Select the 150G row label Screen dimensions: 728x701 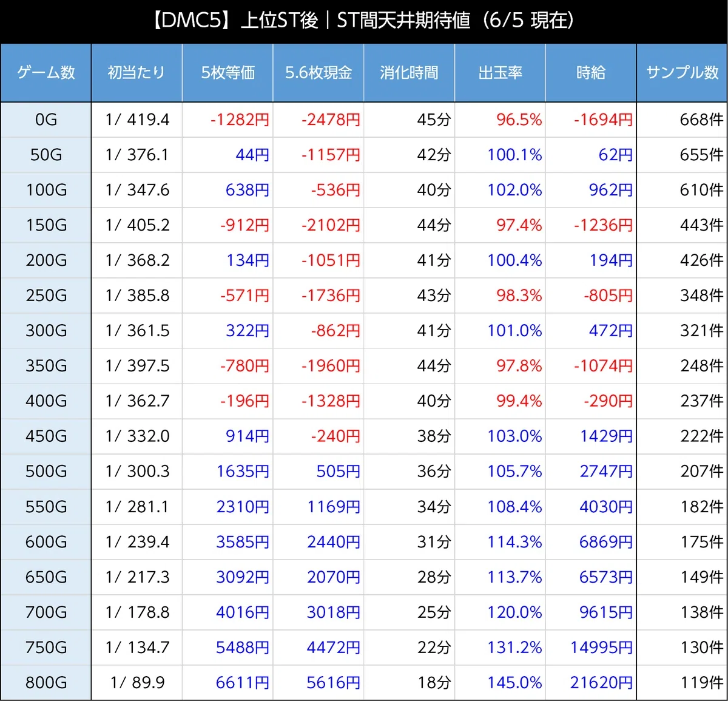[x=46, y=225]
